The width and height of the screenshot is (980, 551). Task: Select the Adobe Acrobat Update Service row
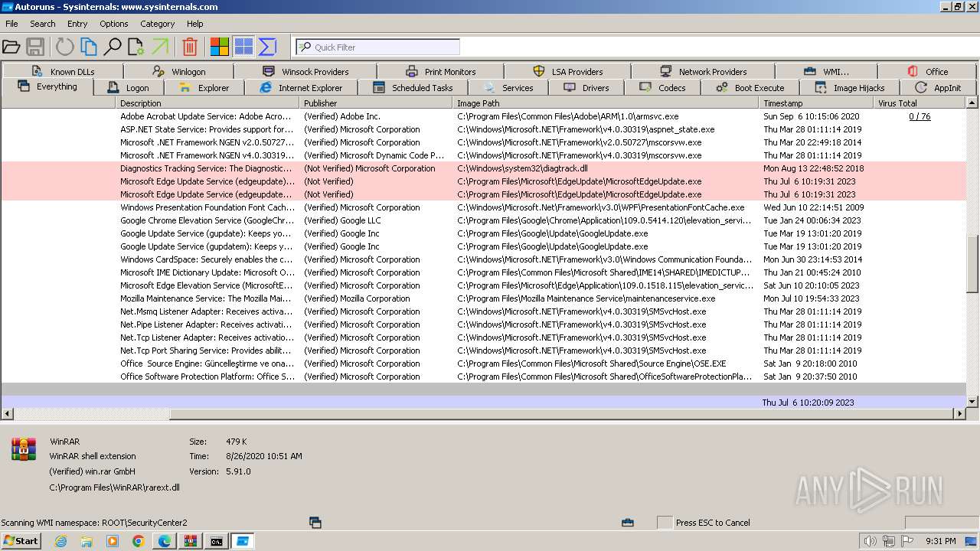484,116
